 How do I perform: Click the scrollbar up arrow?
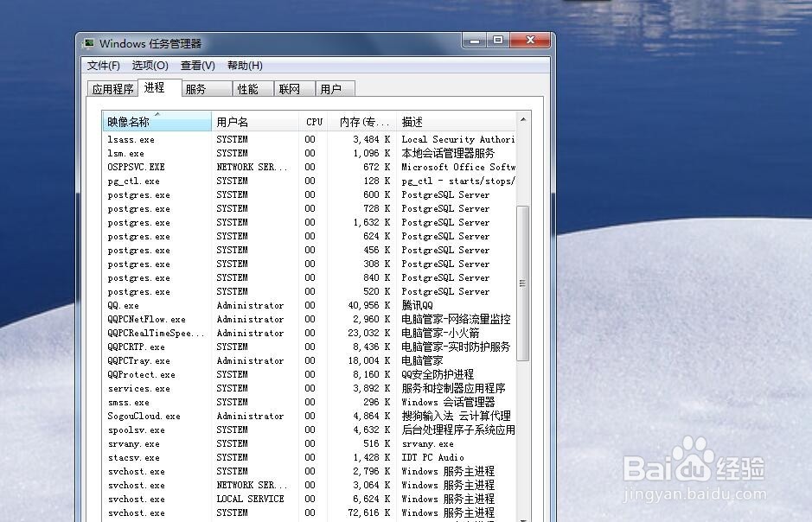[x=522, y=120]
